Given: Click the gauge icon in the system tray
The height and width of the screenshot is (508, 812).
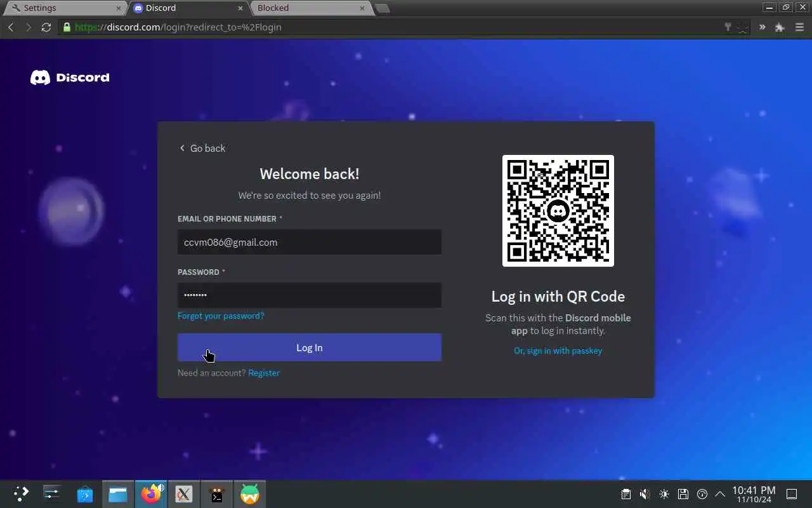Looking at the screenshot, I should coord(702,494).
